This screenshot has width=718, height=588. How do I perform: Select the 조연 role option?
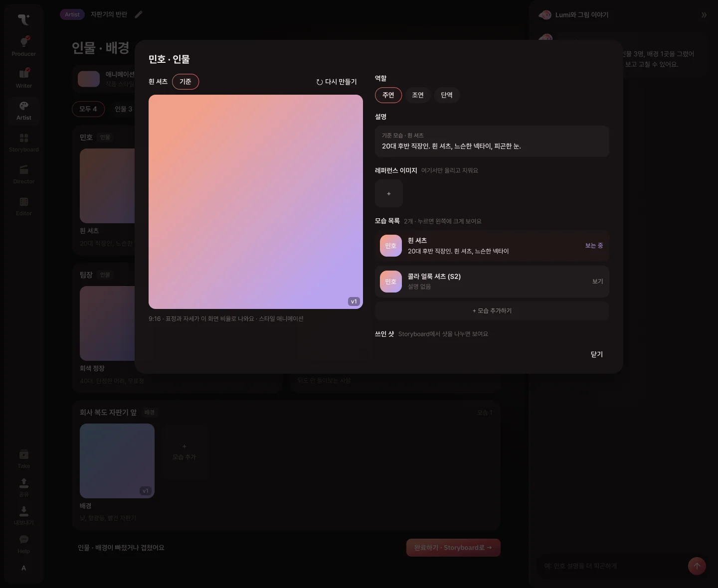pyautogui.click(x=418, y=95)
